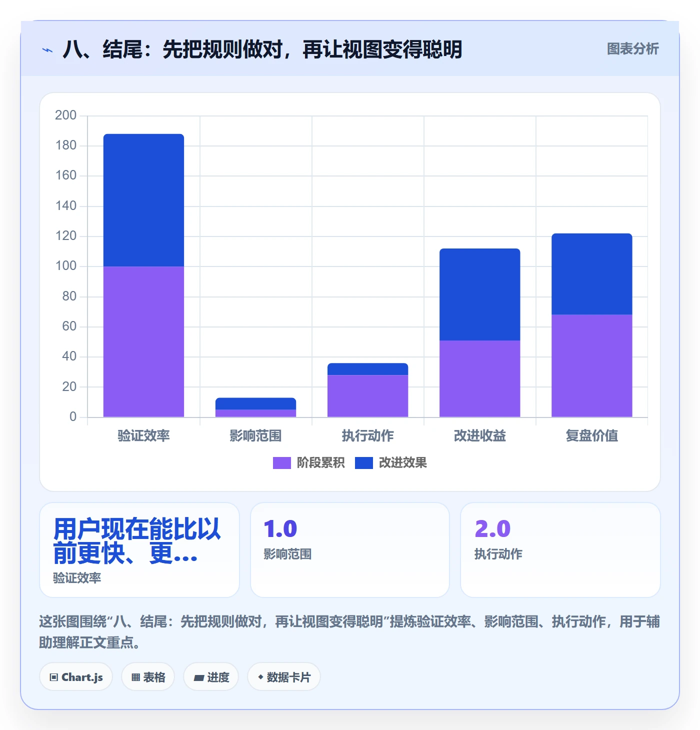Click the blue segment of the 改进收益 bar
The image size is (700, 730).
(x=479, y=294)
